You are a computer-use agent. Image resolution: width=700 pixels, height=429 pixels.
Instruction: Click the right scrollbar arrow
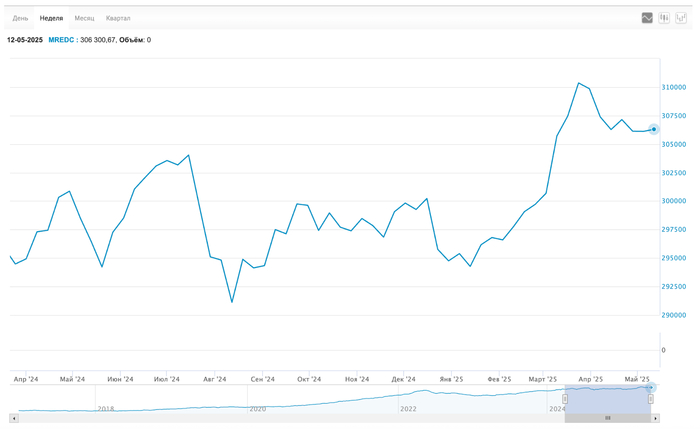tap(655, 417)
